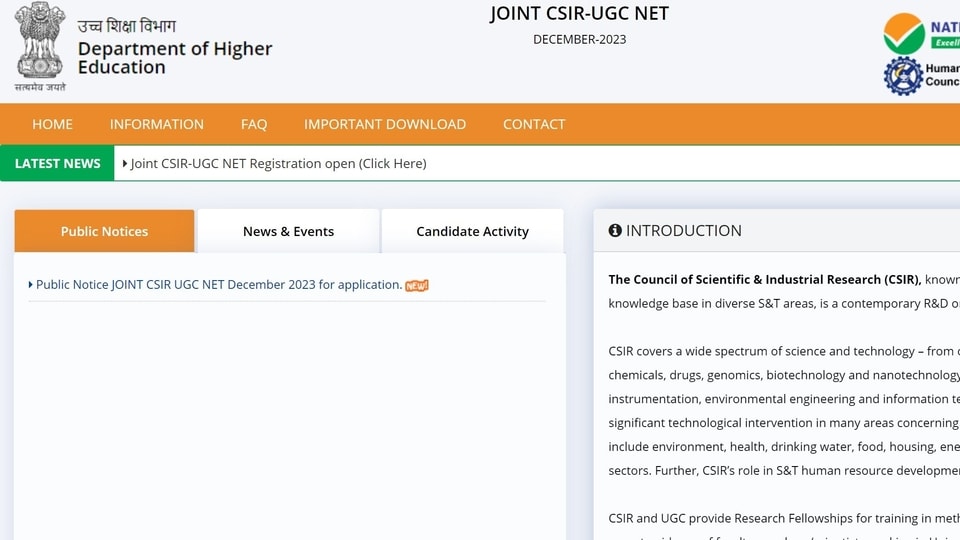This screenshot has width=960, height=540.
Task: Open the INFORMATION menu
Action: [x=157, y=124]
